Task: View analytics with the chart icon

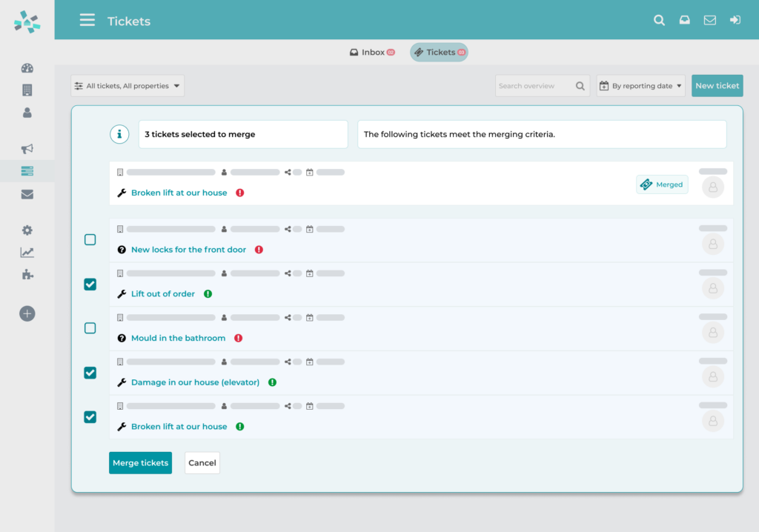Action: click(x=27, y=252)
